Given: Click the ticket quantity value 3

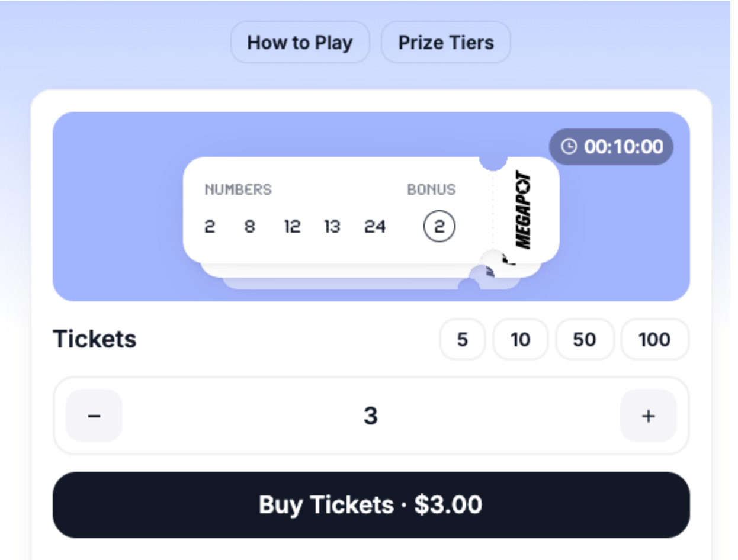Looking at the screenshot, I should (371, 416).
